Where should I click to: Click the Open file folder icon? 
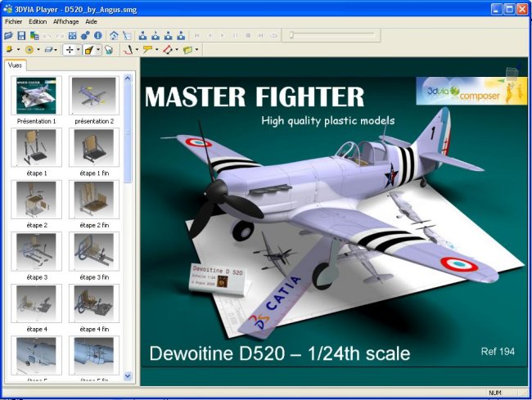coord(8,36)
